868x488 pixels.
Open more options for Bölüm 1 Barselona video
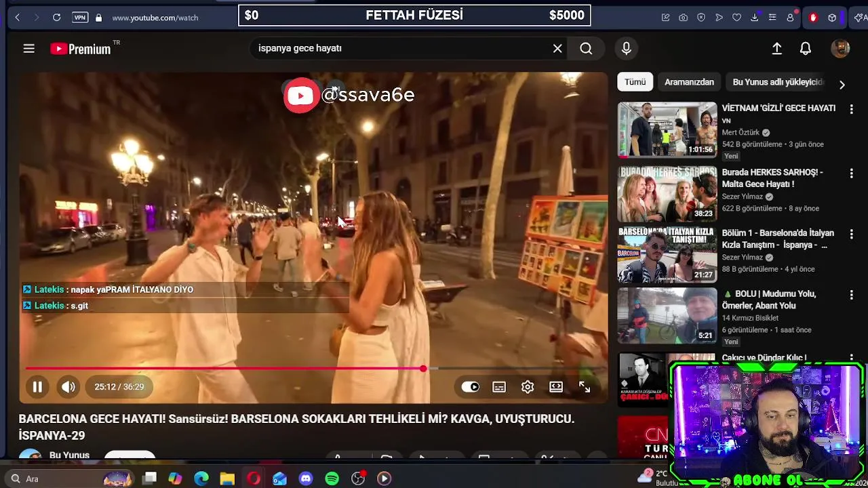point(852,234)
